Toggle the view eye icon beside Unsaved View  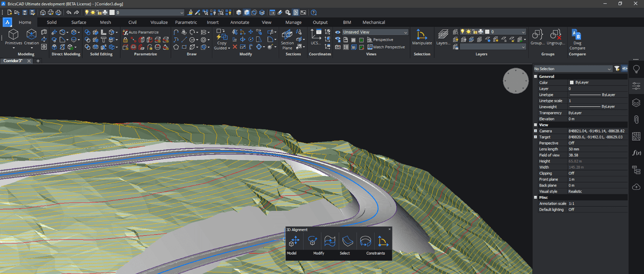[338, 32]
